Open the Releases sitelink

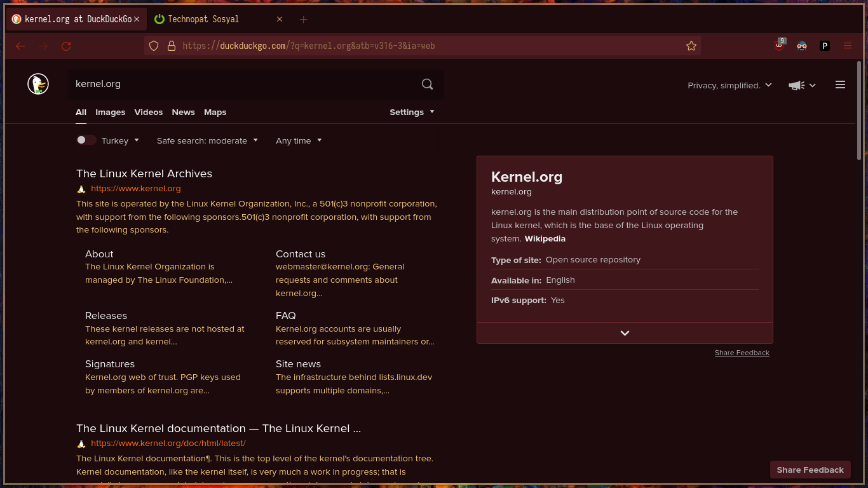point(106,315)
